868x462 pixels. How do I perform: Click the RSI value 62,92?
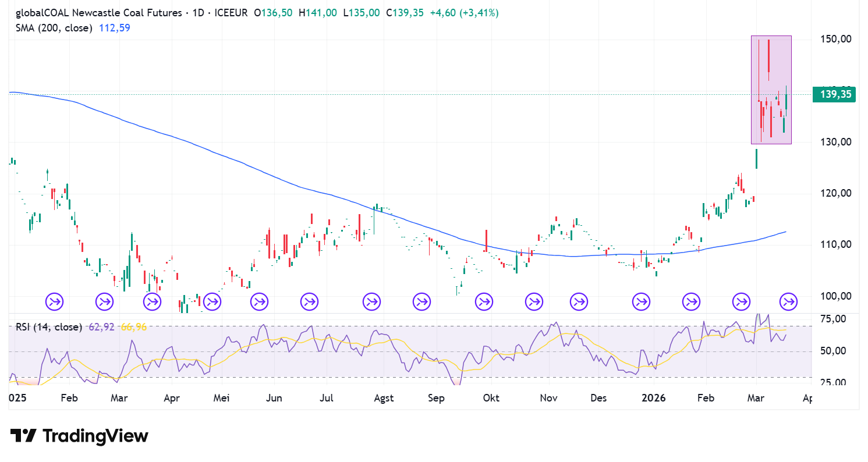[x=102, y=327]
